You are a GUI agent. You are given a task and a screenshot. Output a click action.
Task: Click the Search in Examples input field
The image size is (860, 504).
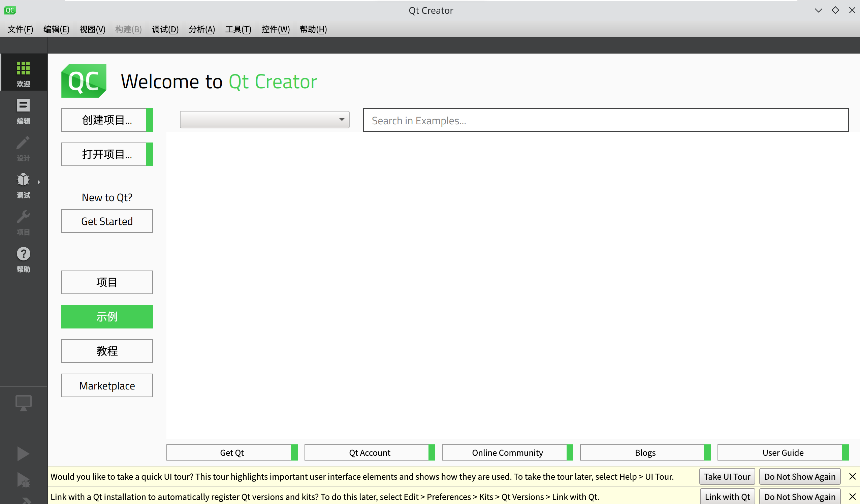pyautogui.click(x=606, y=120)
